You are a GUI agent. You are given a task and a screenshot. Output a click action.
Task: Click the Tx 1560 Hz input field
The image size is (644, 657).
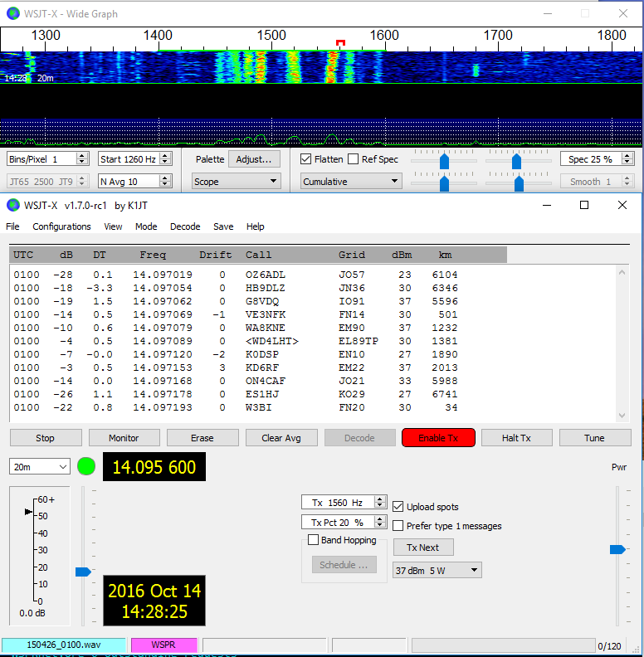tap(339, 503)
